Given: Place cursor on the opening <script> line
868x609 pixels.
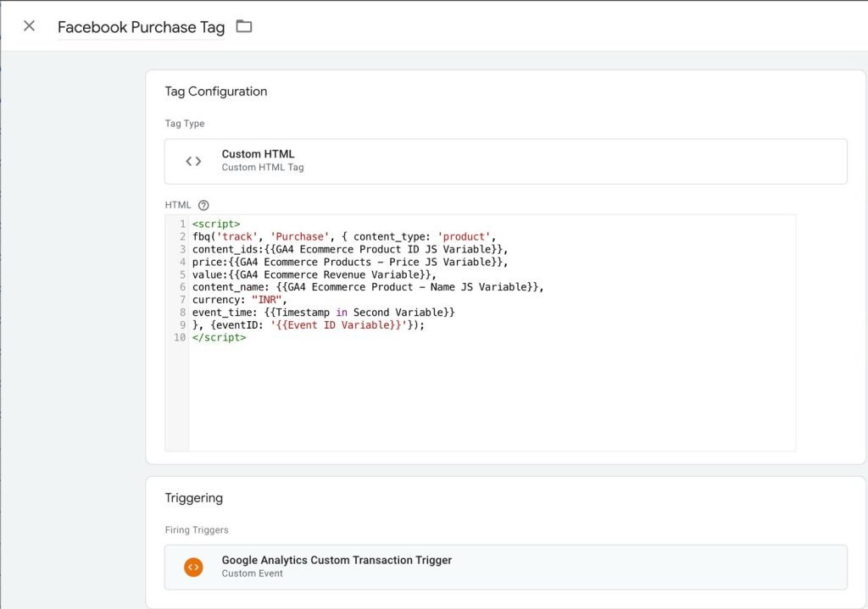Looking at the screenshot, I should tap(216, 224).
